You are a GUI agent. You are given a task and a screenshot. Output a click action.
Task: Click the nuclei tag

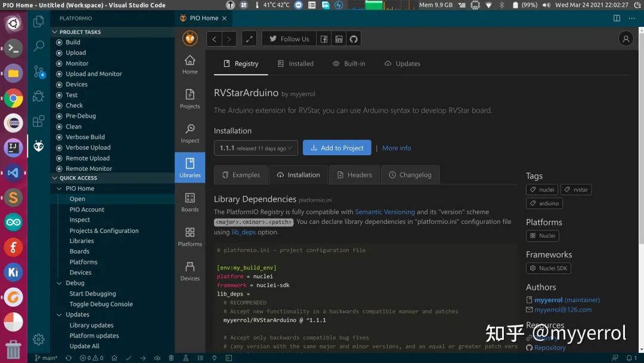pos(541,189)
